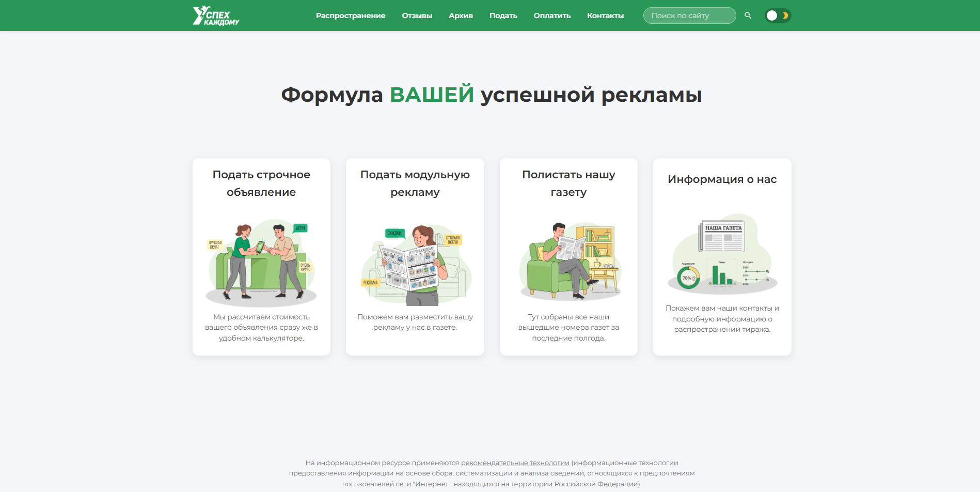The image size is (980, 492).
Task: Click the moon icon on the theme switch
Action: (x=785, y=15)
